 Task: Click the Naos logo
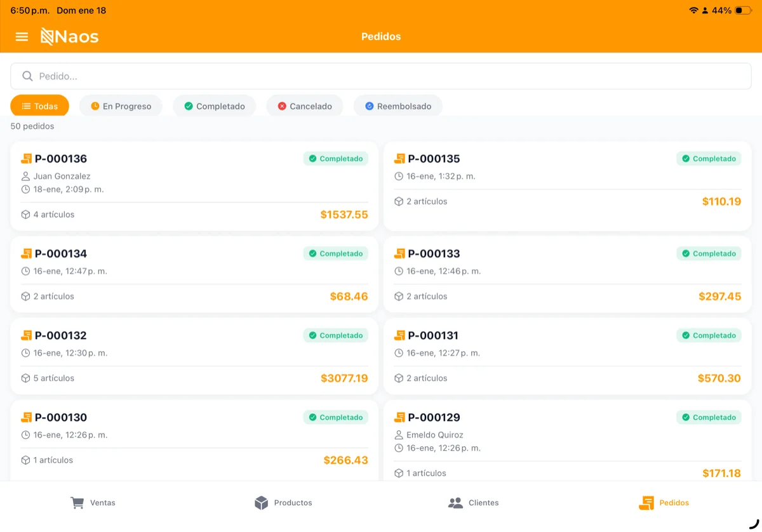(x=70, y=37)
